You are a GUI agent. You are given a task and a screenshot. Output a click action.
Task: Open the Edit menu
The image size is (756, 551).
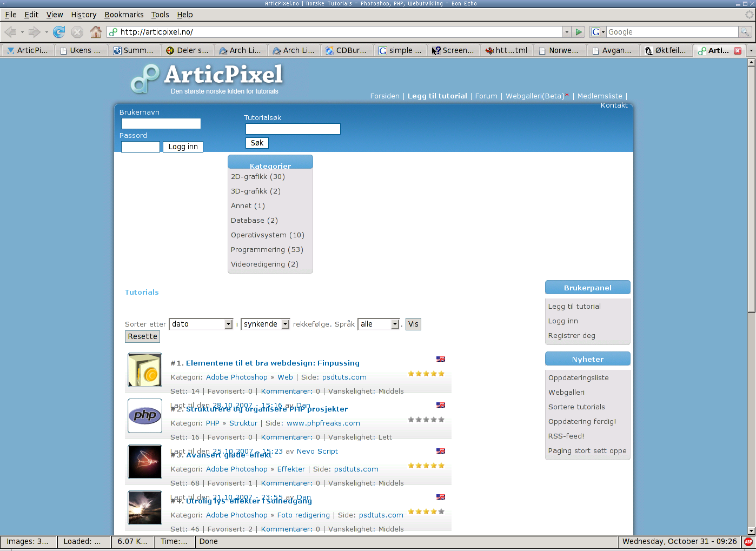31,15
